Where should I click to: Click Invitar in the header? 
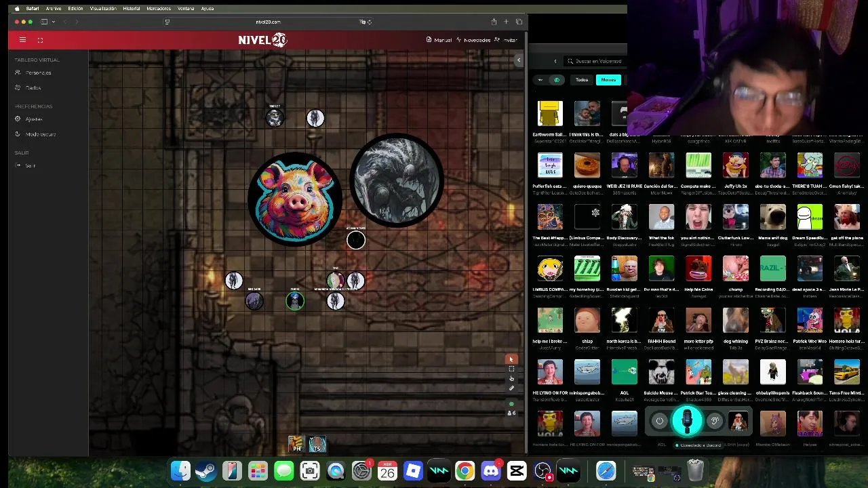(507, 40)
